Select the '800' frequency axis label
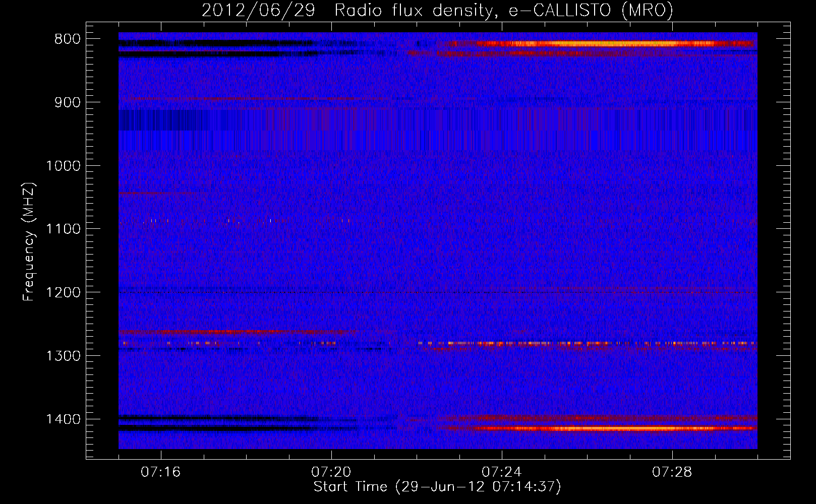Screen dimensions: 816x504 tap(67, 39)
